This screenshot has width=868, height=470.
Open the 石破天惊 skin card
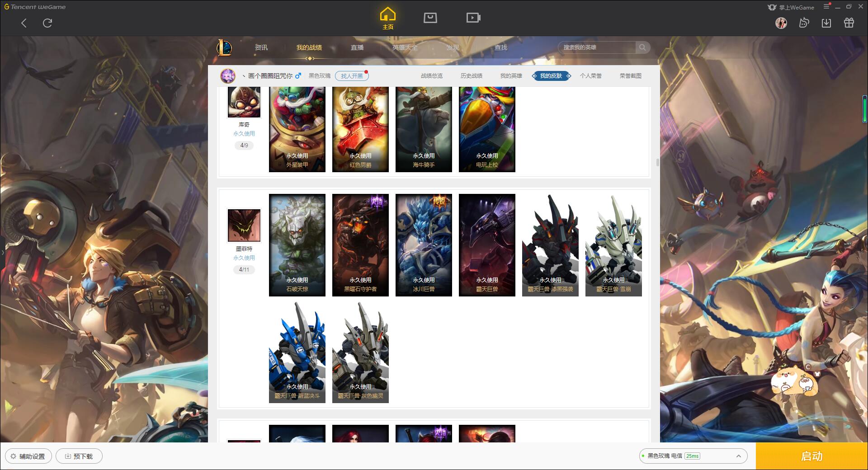pyautogui.click(x=297, y=245)
